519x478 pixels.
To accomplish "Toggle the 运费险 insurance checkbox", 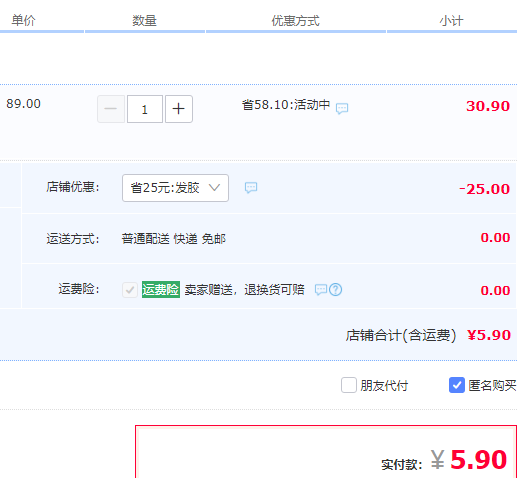I will pyautogui.click(x=130, y=290).
